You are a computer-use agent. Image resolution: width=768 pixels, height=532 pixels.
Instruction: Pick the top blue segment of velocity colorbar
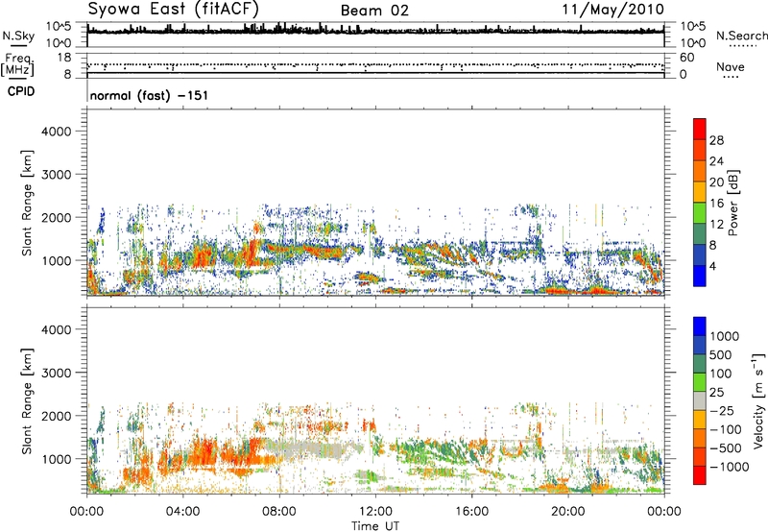pyautogui.click(x=700, y=326)
